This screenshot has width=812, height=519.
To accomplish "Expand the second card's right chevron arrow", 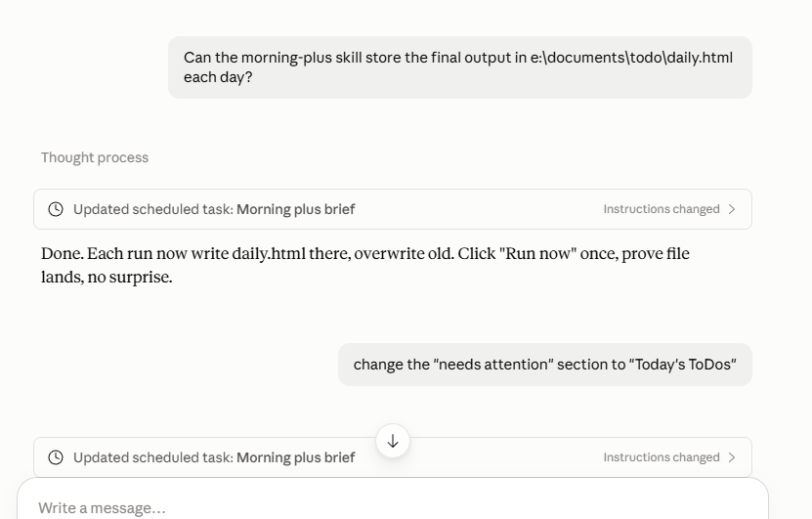I will pyautogui.click(x=732, y=457).
